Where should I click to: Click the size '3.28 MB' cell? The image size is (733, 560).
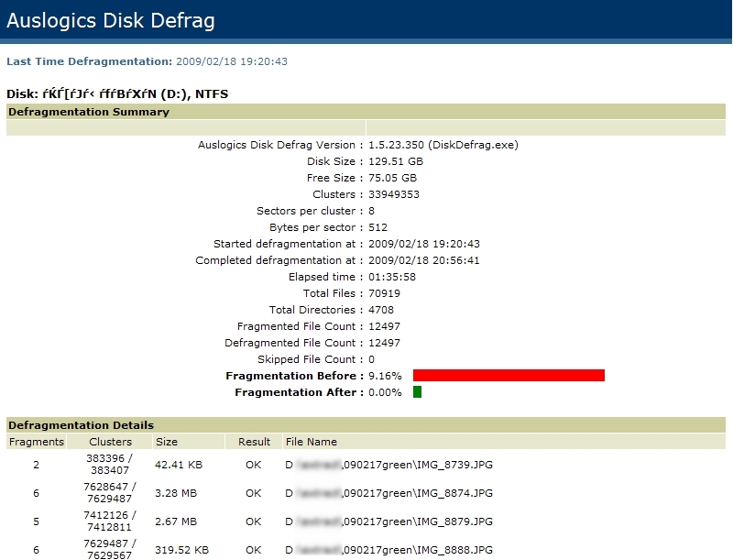pos(176,493)
